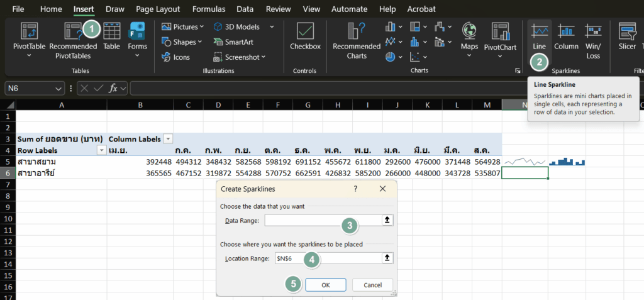This screenshot has width=644, height=300.
Task: Expand the PivotTable dropdown arrow
Action: click(x=29, y=55)
